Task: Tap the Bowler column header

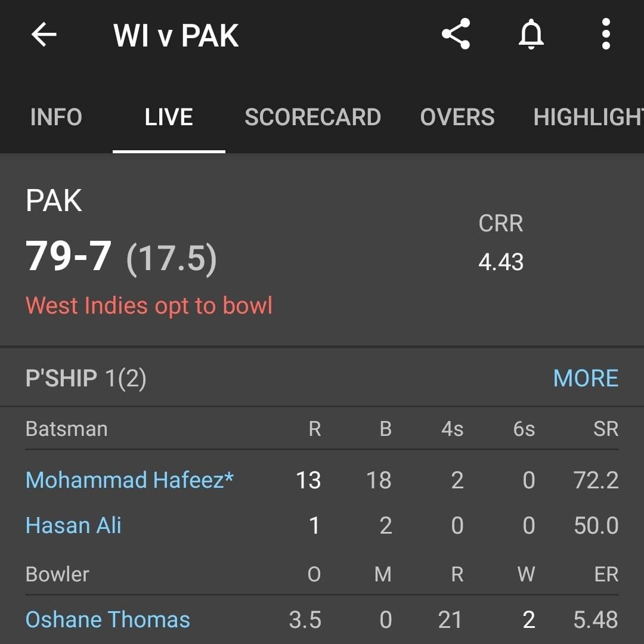Action: (x=57, y=574)
